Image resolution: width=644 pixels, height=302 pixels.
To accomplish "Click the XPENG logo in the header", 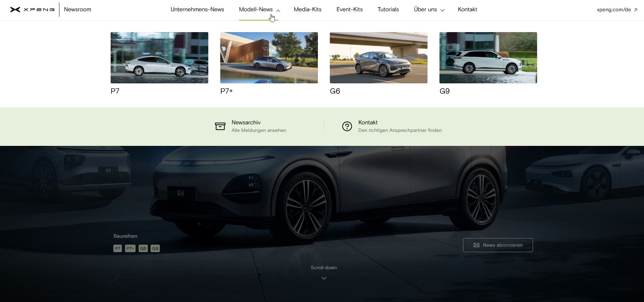I will pyautogui.click(x=32, y=10).
